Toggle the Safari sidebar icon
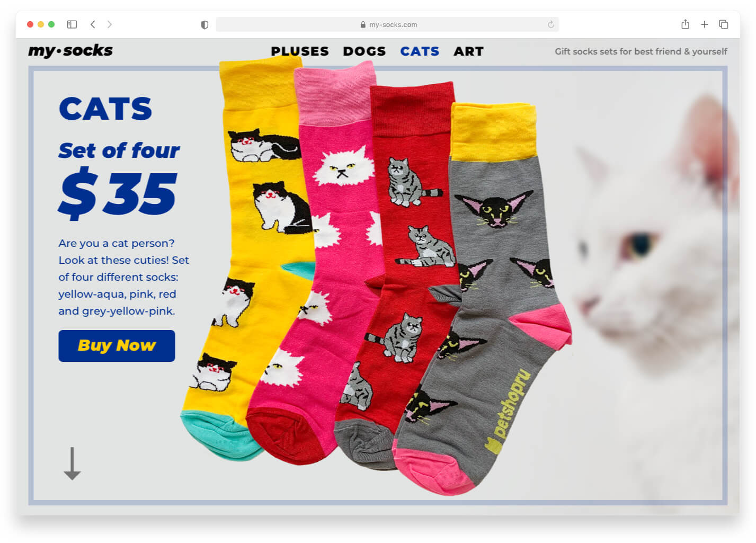This screenshot has width=756, height=543. click(72, 24)
